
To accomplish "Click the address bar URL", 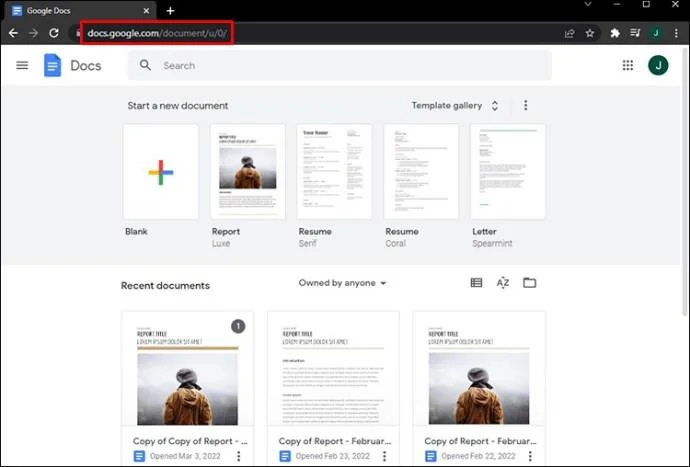I will click(x=157, y=33).
